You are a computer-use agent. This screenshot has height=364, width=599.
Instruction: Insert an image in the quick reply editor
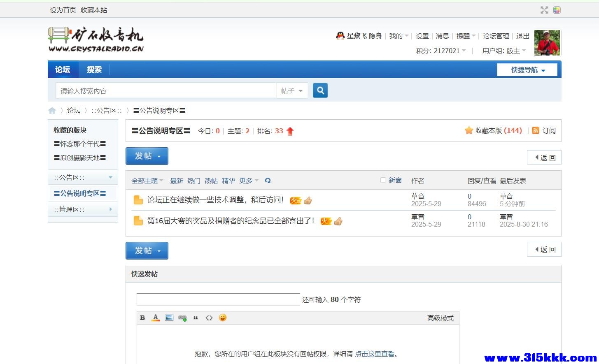[169, 318]
